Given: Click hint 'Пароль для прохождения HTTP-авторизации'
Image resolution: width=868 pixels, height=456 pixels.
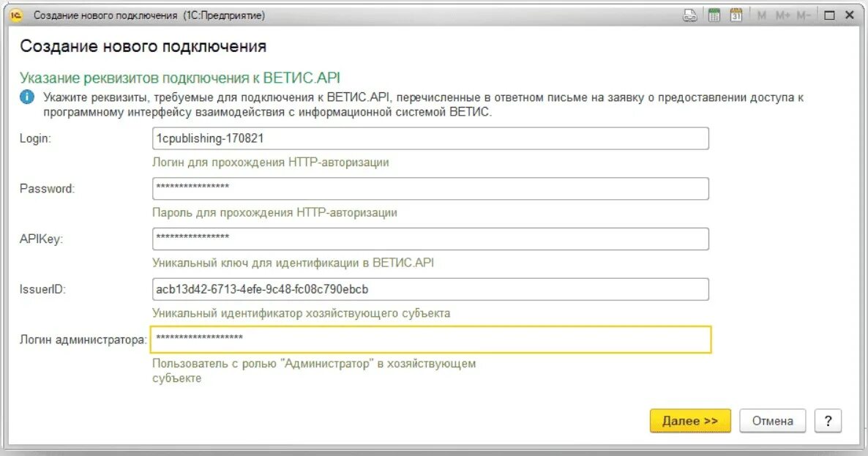Looking at the screenshot, I should (274, 212).
